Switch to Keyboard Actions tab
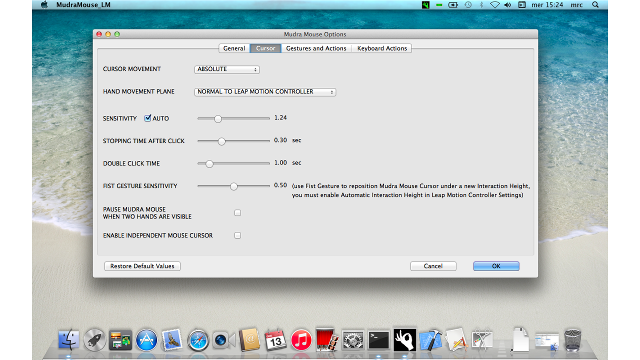The height and width of the screenshot is (360, 640). pyautogui.click(x=382, y=48)
